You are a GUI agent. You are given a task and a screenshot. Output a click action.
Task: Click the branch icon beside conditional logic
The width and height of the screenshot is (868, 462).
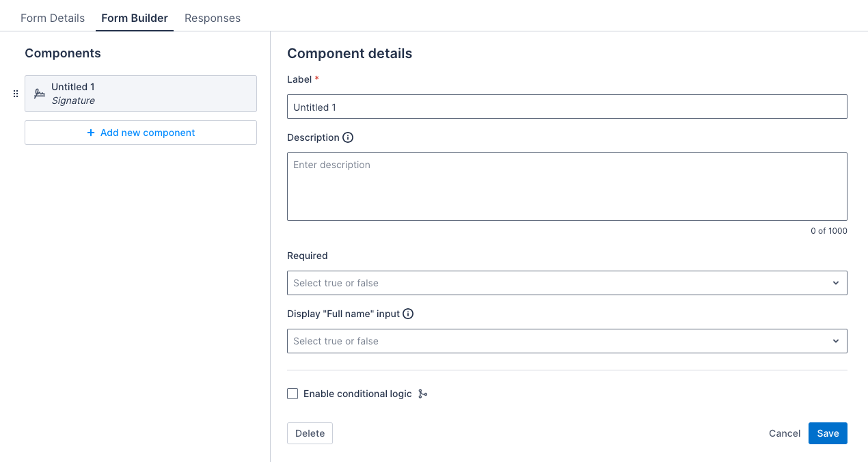coord(423,394)
